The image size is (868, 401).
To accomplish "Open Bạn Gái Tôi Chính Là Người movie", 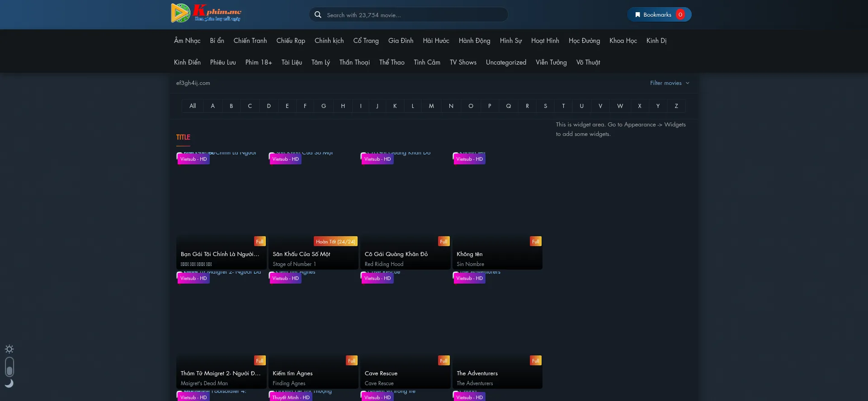I will pos(220,254).
